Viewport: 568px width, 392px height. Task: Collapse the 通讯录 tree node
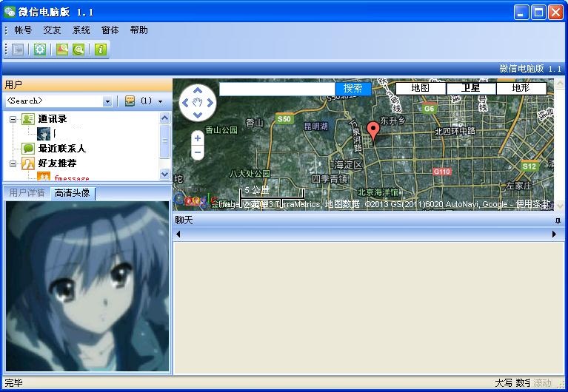(x=13, y=119)
